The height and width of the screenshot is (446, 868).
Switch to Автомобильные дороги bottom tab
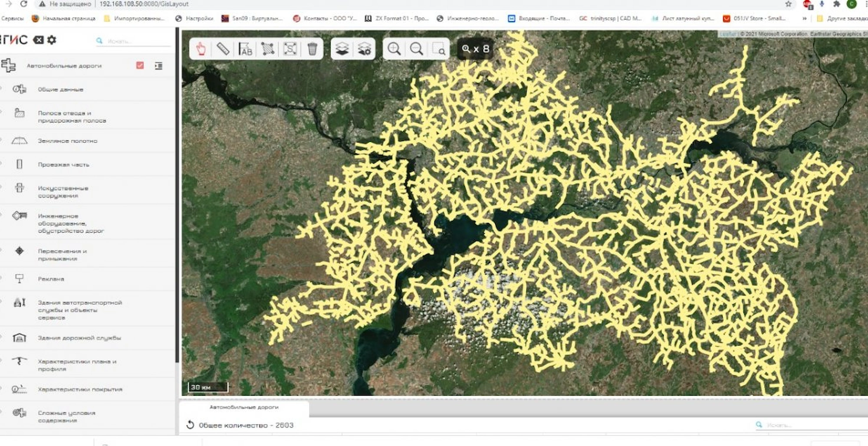click(x=244, y=407)
